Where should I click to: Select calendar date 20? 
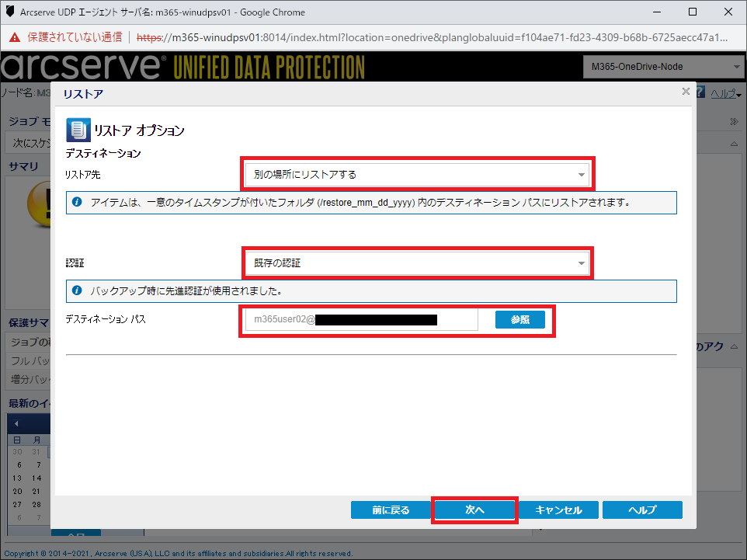point(17,492)
